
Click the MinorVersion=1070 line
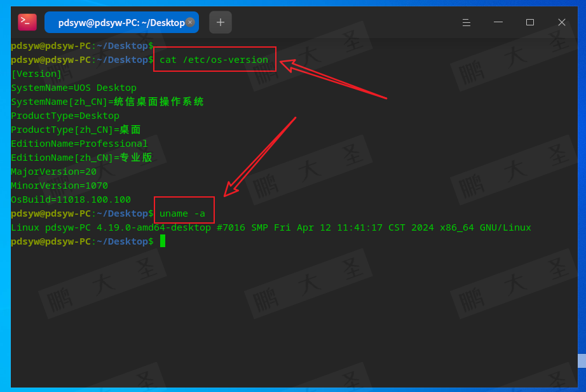[59, 186]
